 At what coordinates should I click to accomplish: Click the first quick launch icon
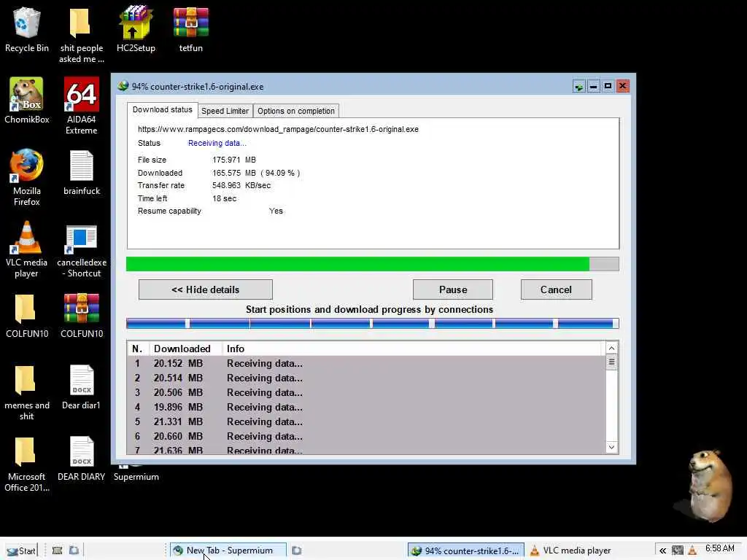point(57,551)
